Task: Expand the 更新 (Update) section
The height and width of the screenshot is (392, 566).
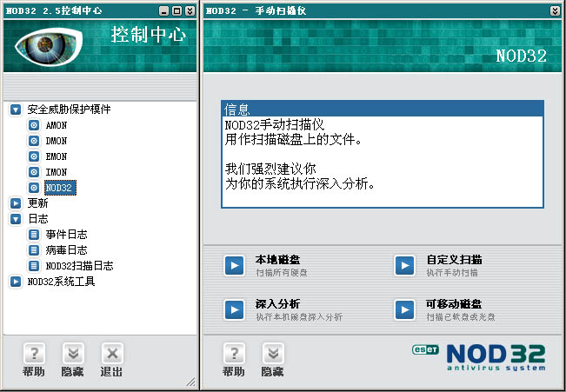Action: 16,203
